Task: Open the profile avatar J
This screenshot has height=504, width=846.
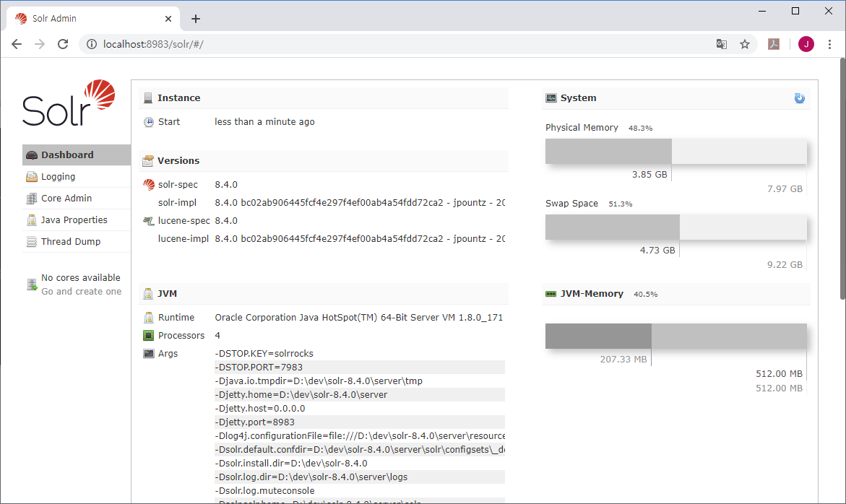Action: click(806, 44)
